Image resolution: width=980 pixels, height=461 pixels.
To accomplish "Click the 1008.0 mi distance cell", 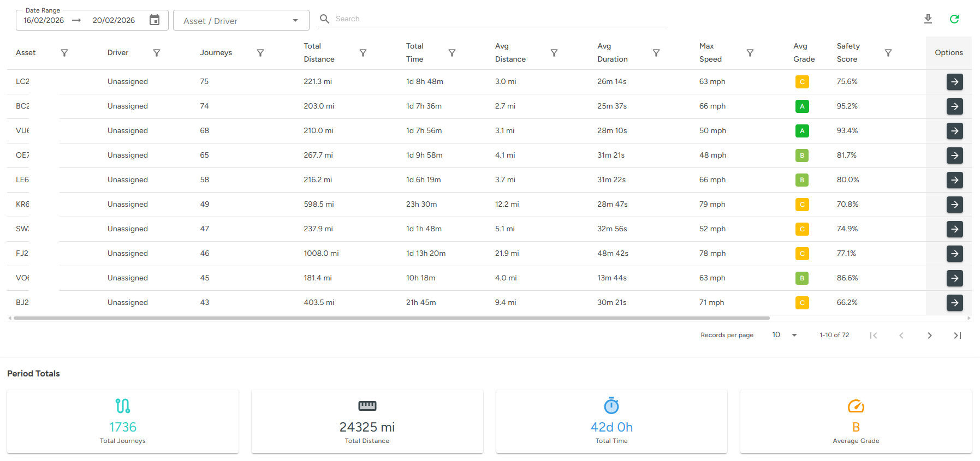I will tap(321, 254).
